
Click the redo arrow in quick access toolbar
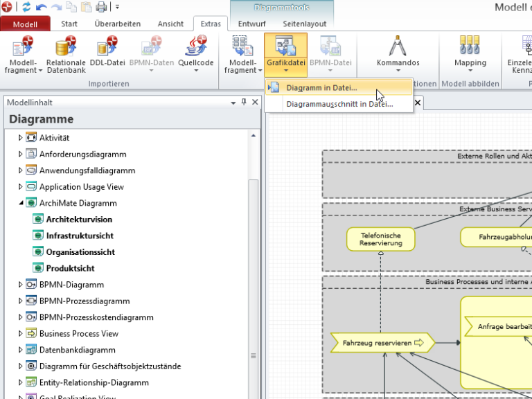[56, 7]
